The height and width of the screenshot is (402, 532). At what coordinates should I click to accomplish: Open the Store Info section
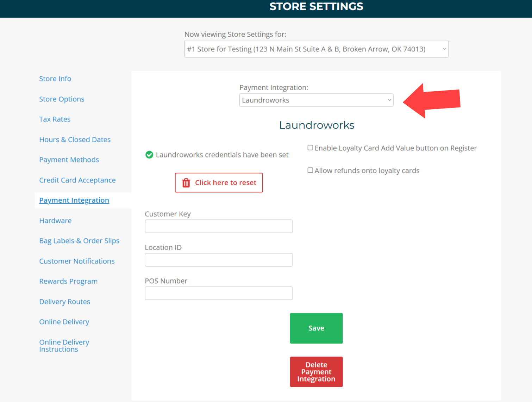tap(55, 79)
